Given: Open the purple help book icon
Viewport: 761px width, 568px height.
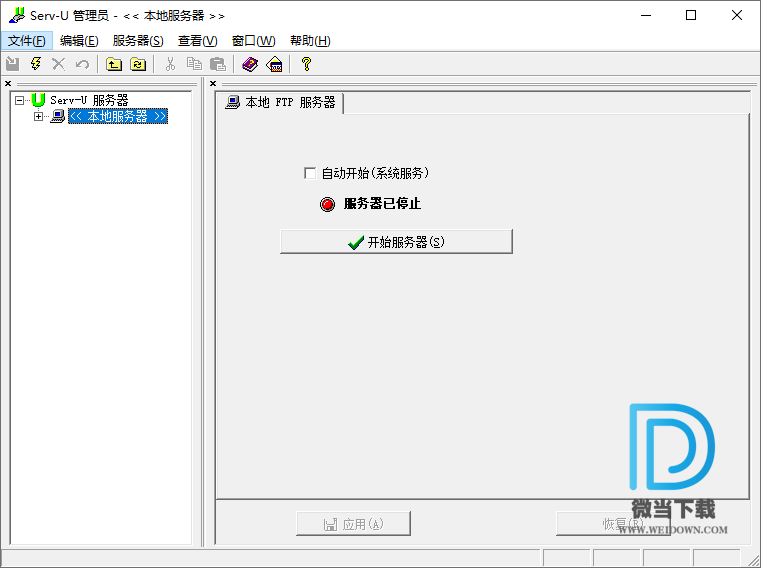Looking at the screenshot, I should click(x=250, y=64).
